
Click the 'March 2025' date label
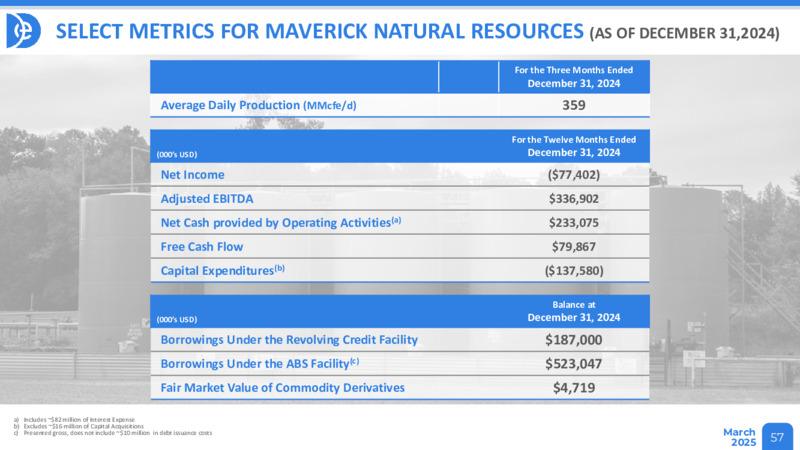[x=740, y=437]
